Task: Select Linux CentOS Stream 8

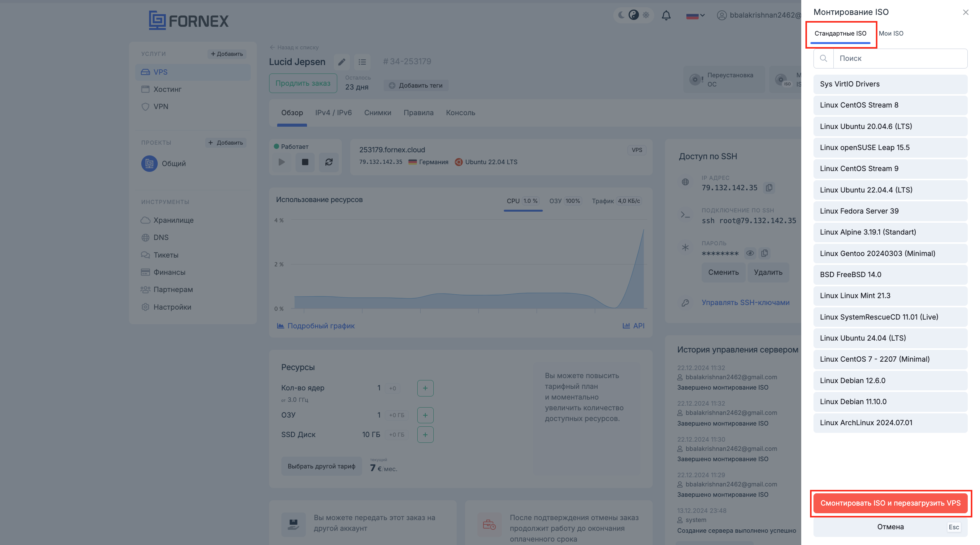Action: [890, 105]
